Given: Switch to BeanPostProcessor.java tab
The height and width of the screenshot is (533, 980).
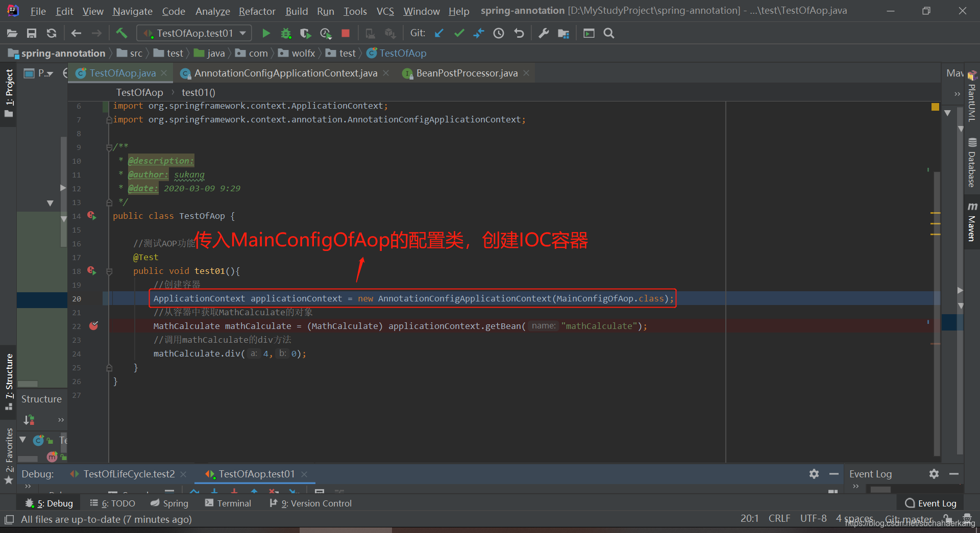Looking at the screenshot, I should point(467,73).
